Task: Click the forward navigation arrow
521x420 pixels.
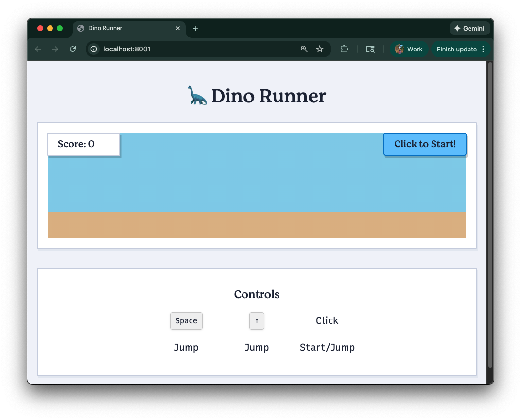Action: click(x=55, y=49)
